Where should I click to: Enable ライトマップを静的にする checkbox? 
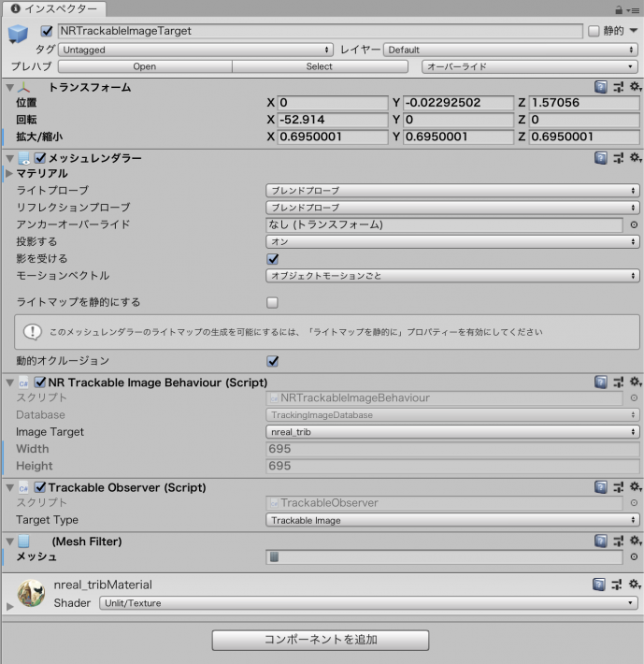[273, 302]
